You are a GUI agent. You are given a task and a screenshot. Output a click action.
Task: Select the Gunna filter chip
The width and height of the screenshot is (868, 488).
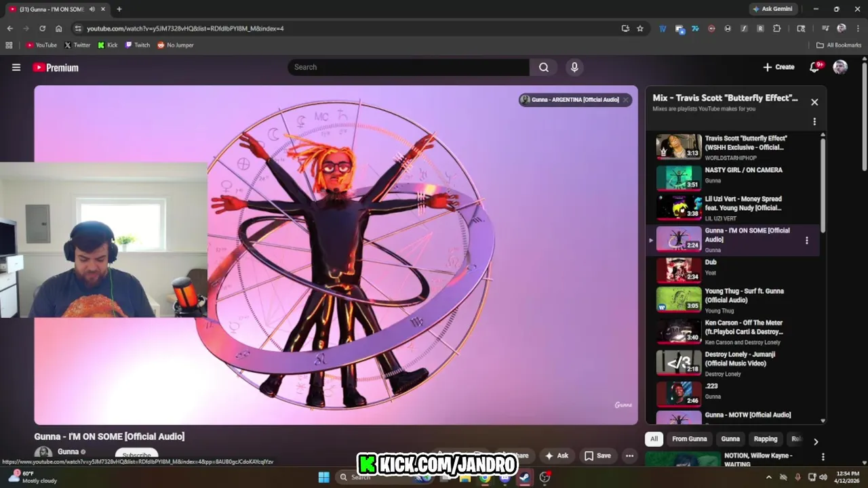pos(730,439)
